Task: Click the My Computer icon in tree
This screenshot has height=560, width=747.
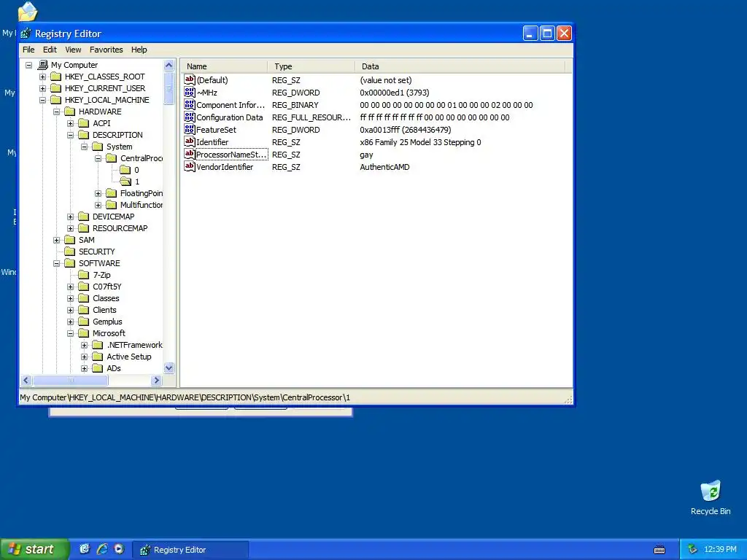Action: pyautogui.click(x=42, y=65)
